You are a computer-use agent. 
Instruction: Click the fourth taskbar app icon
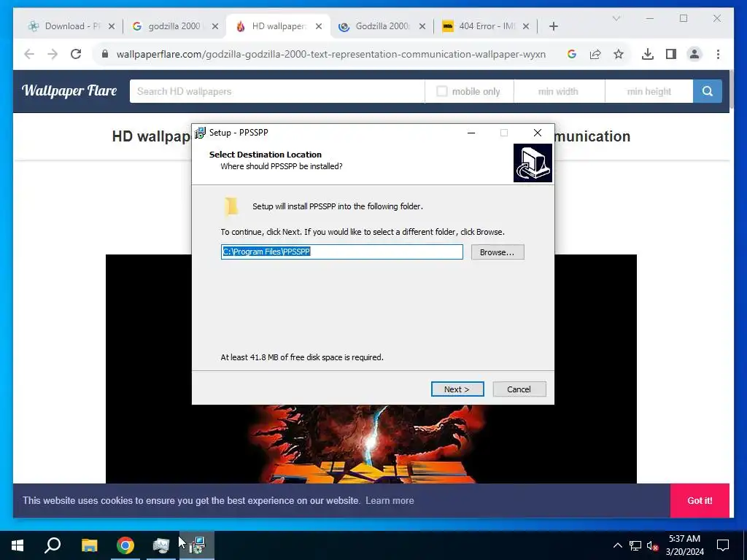161,545
